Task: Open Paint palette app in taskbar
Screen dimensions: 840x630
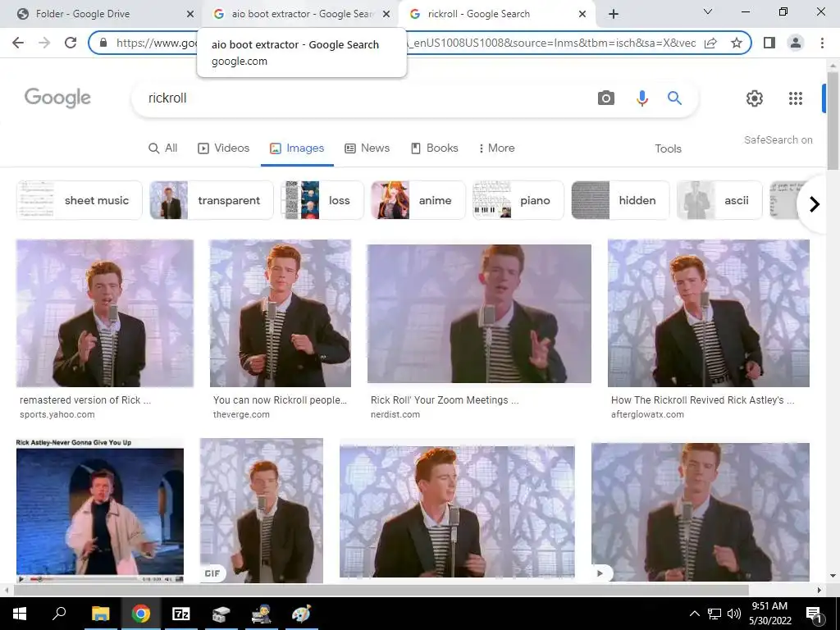Action: (x=301, y=614)
